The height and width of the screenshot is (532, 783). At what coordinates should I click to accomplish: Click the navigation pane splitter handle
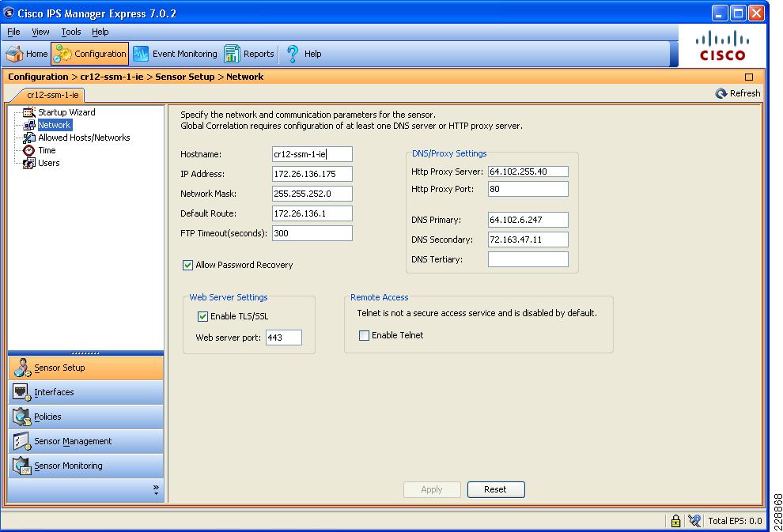[85, 353]
